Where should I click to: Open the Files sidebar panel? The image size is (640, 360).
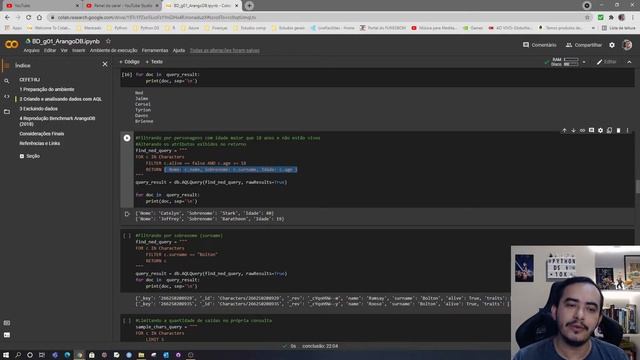(7, 111)
